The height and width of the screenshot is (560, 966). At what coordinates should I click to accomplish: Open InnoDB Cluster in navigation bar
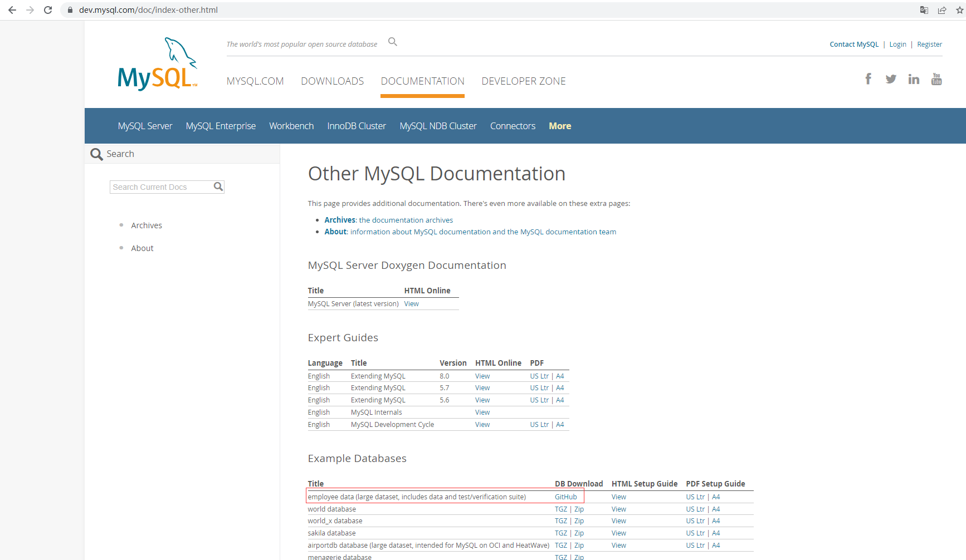[357, 126]
